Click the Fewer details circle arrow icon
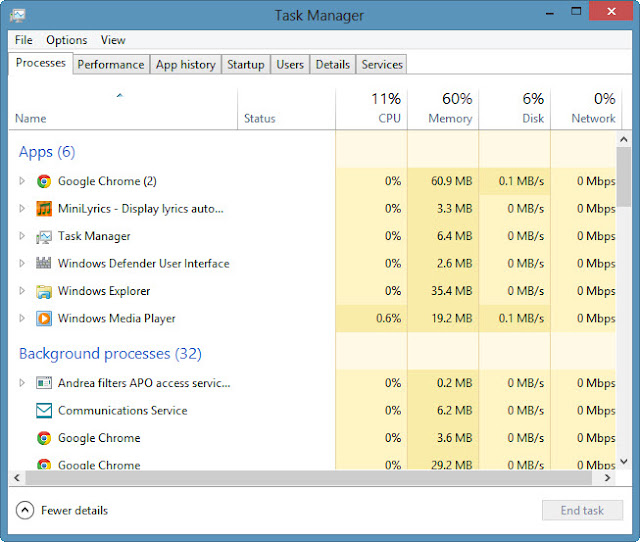 25,510
